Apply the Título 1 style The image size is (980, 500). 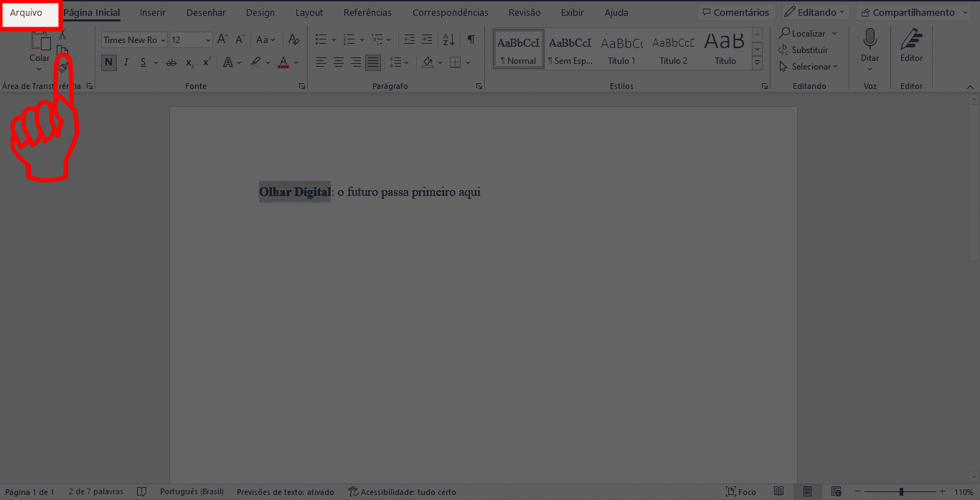pos(621,49)
